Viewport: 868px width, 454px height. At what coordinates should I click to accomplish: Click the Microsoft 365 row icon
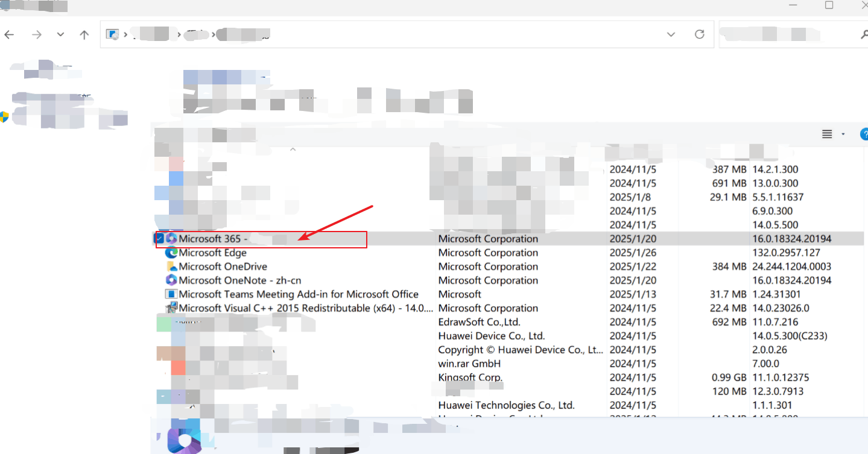coord(171,239)
